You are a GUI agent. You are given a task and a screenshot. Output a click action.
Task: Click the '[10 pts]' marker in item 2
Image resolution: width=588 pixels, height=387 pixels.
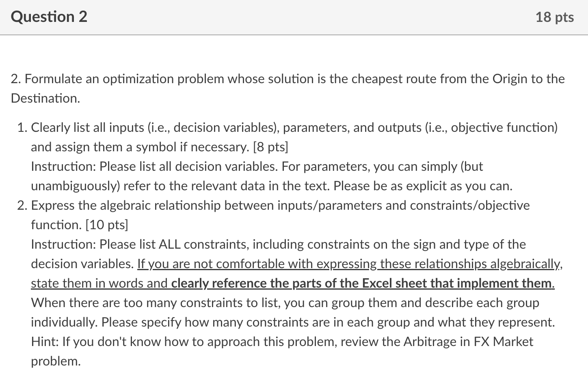pyautogui.click(x=107, y=225)
